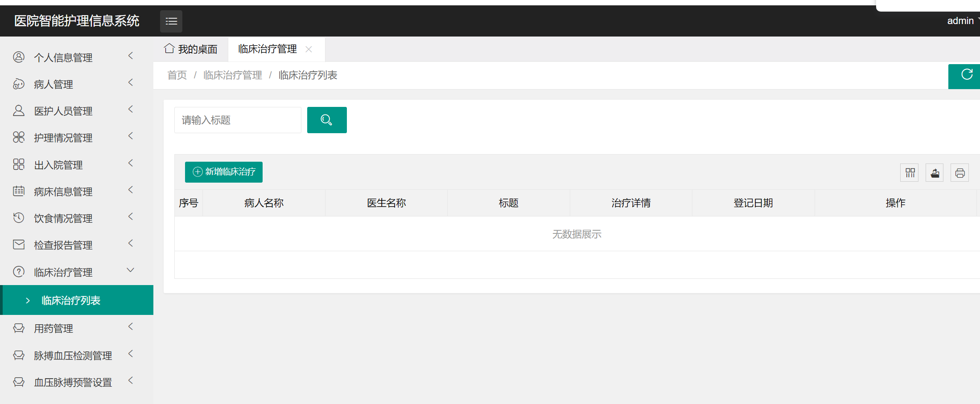This screenshot has height=404, width=980.
Task: Open the 用药管理 sidebar menu
Action: coord(77,328)
